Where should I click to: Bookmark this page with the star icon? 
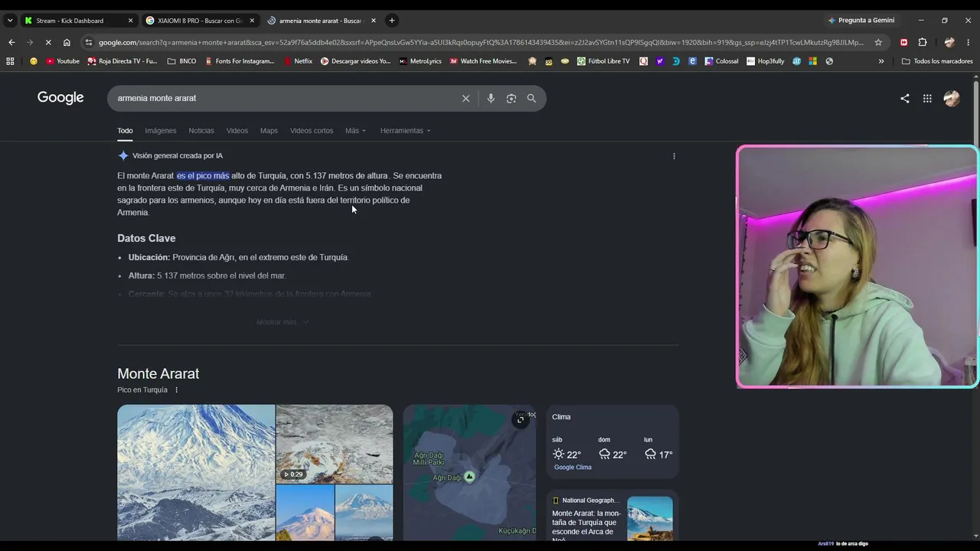(x=878, y=43)
